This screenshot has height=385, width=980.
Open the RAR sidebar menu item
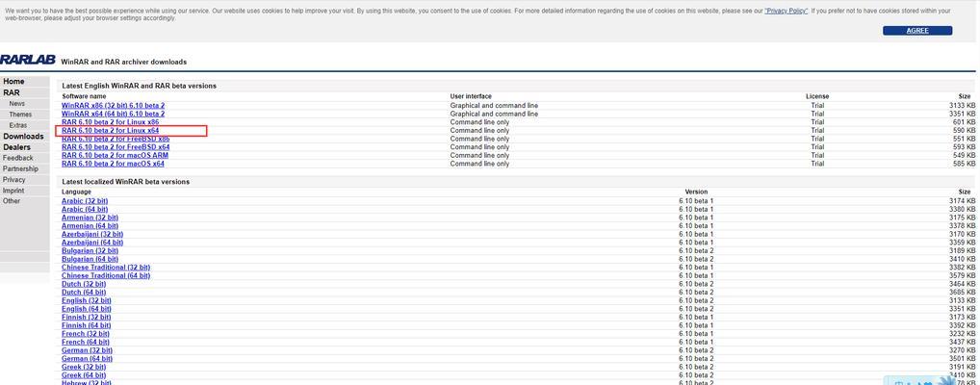pos(12,92)
